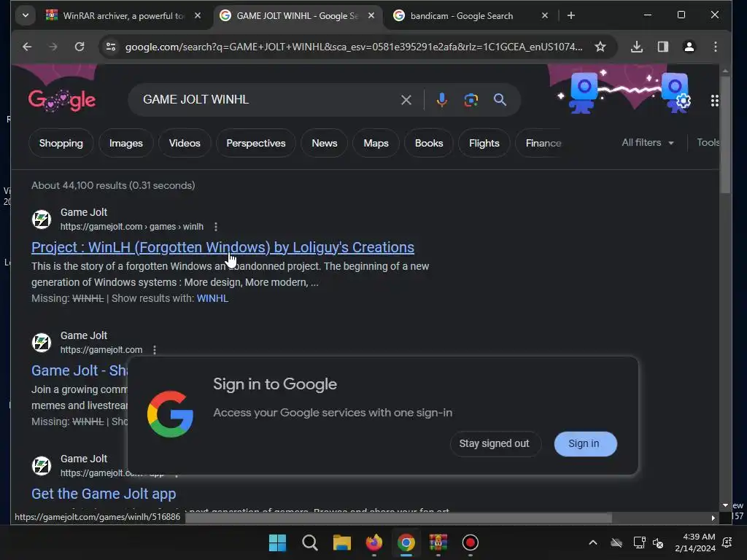Toggle Chrome side panel icon
The height and width of the screenshot is (560, 747).
click(662, 47)
